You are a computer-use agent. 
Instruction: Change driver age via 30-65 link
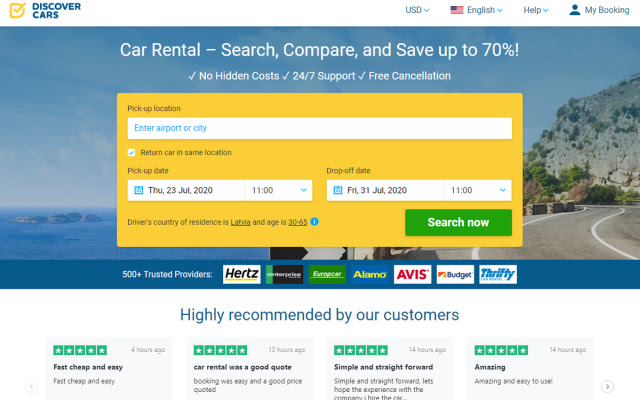298,222
